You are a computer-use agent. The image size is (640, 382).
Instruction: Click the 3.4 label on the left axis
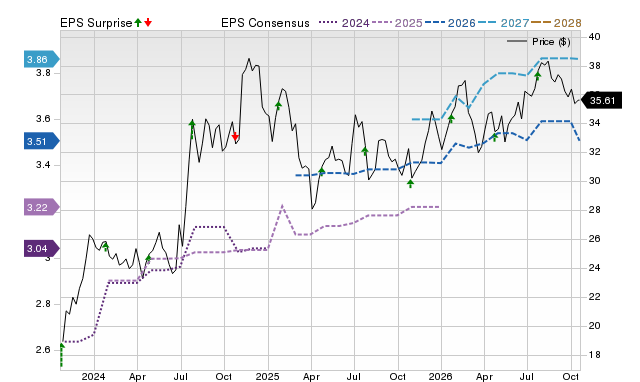point(43,165)
